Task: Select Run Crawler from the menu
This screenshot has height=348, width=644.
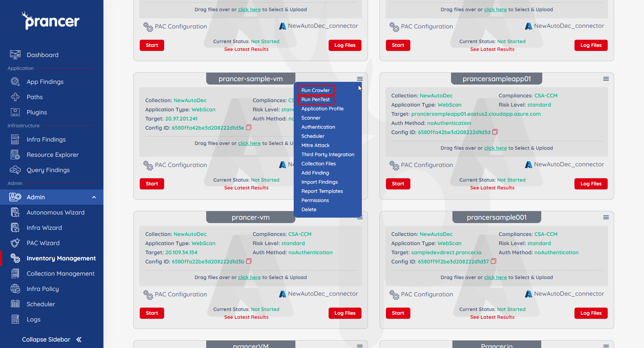Action: (x=316, y=90)
